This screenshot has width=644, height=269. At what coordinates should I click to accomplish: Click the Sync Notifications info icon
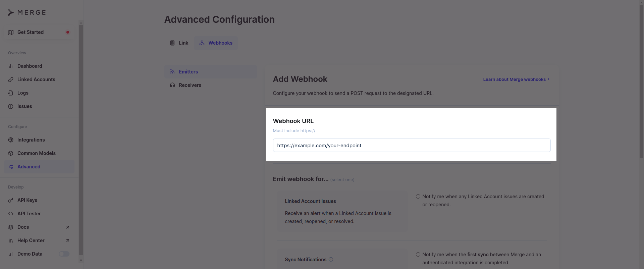click(331, 259)
